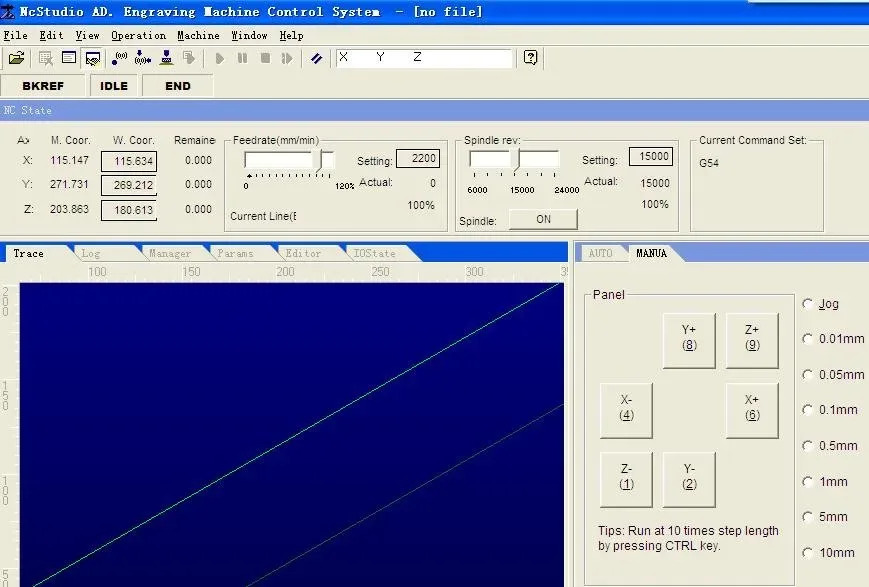Switch to the Log tab
Viewport: 869px width, 587px height.
click(x=91, y=253)
